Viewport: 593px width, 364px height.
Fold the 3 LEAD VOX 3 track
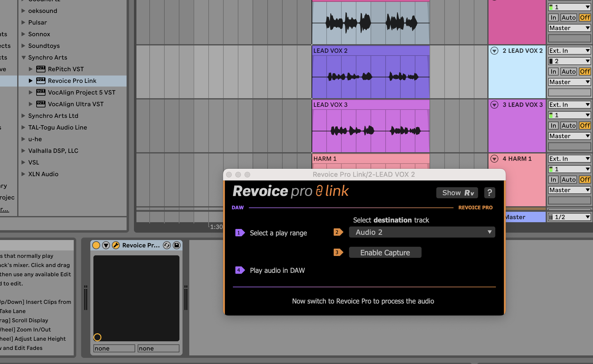point(494,105)
